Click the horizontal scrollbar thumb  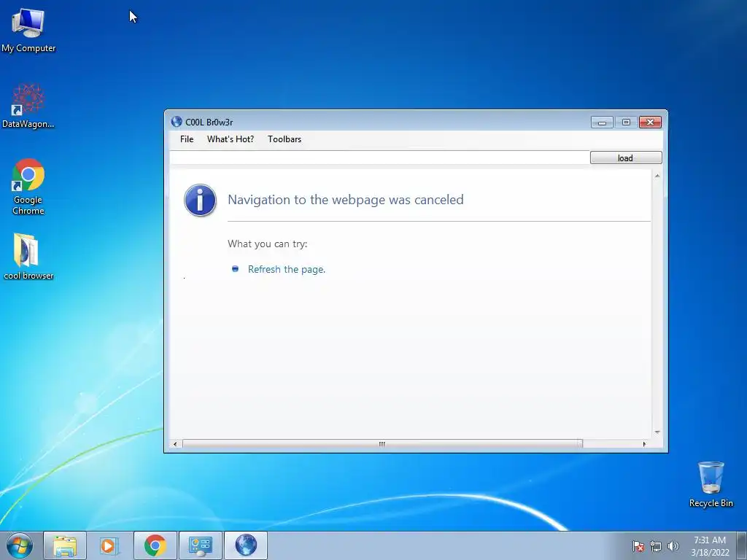pyautogui.click(x=382, y=444)
